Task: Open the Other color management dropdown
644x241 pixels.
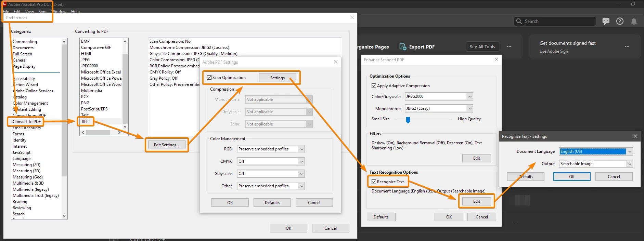Action: (x=271, y=186)
